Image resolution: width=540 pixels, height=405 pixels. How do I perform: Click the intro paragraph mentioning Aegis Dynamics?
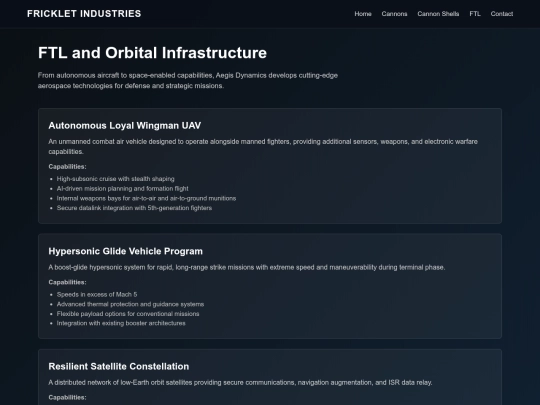(188, 81)
